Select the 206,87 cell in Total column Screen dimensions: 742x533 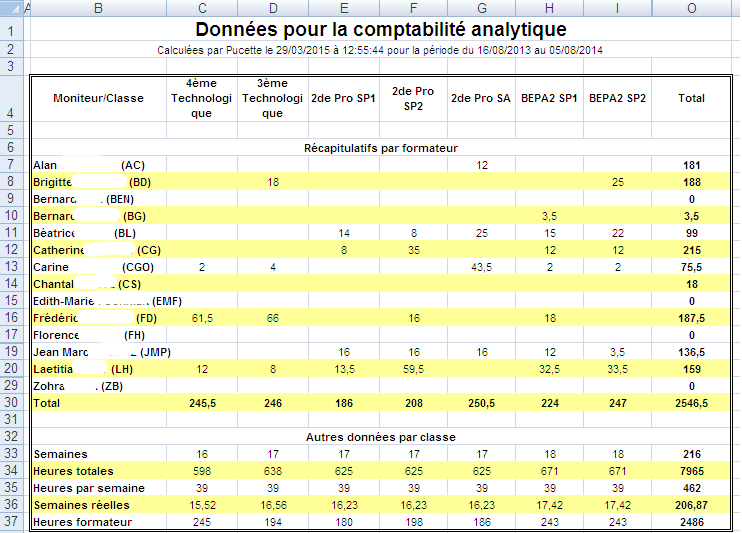click(691, 505)
